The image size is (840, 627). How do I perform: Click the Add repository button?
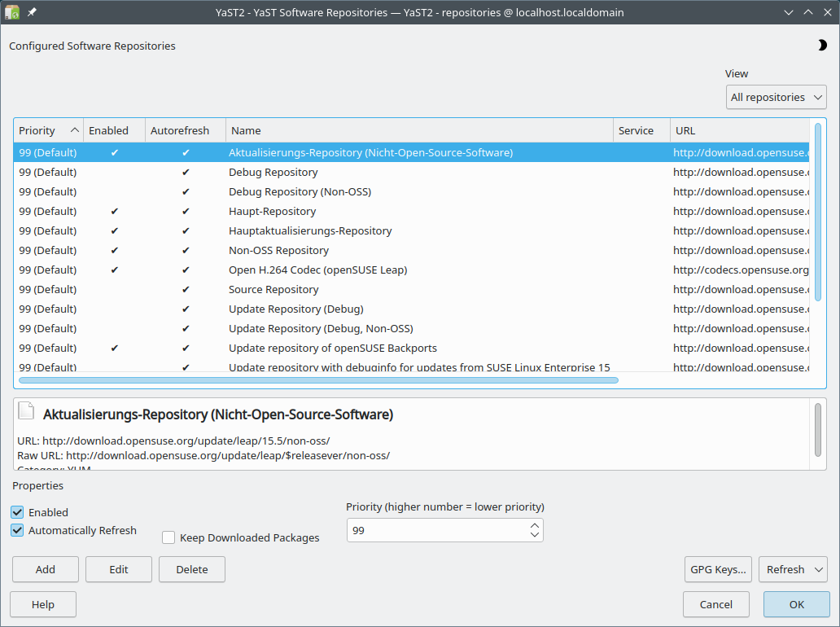[46, 569]
